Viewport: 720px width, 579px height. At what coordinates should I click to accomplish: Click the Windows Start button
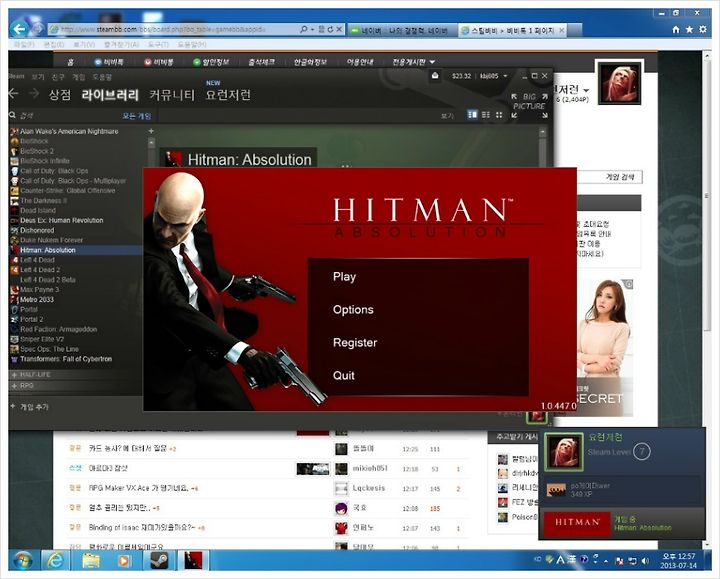[x=23, y=561]
